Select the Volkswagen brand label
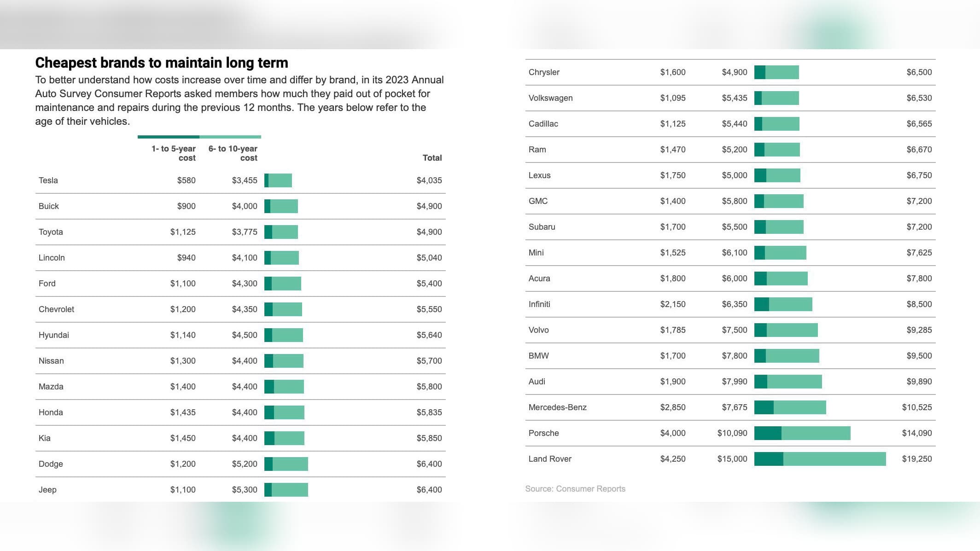The image size is (980, 551). tap(550, 98)
